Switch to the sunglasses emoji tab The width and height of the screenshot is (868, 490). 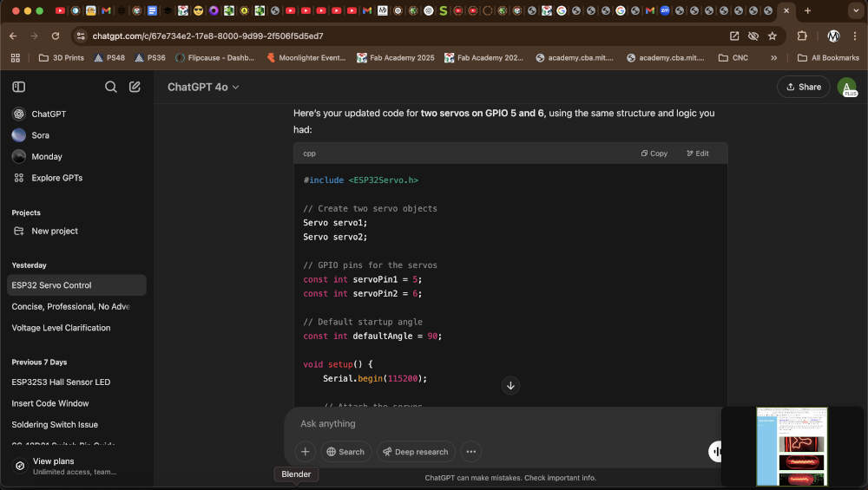(198, 10)
